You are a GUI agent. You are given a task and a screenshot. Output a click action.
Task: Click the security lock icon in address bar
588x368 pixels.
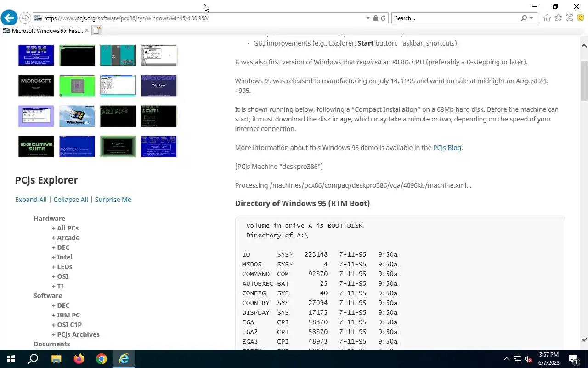point(375,18)
